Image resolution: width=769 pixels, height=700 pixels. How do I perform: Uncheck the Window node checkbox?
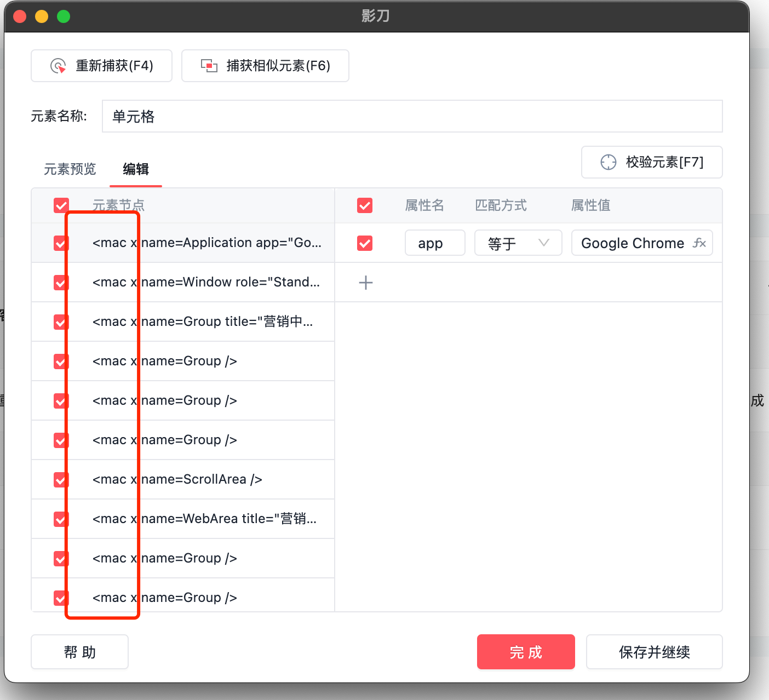click(61, 282)
